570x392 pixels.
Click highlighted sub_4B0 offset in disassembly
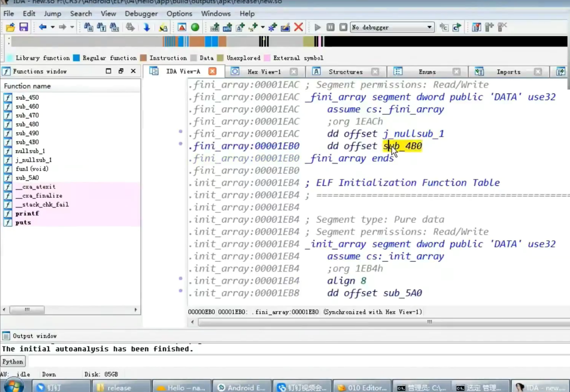(x=402, y=146)
